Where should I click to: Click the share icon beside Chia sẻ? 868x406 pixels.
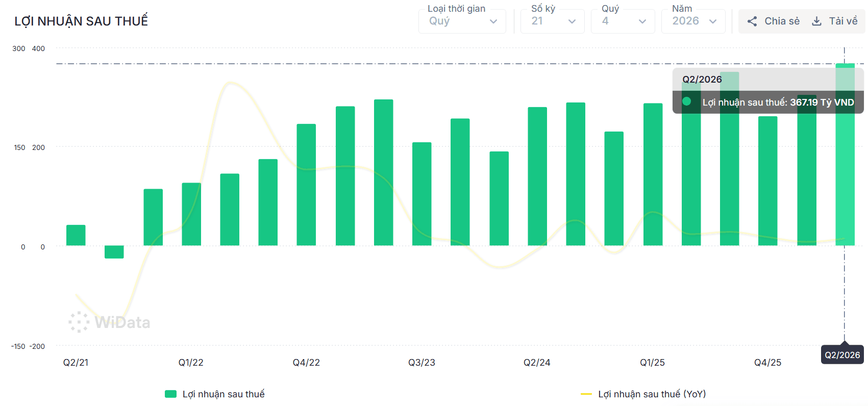click(752, 21)
